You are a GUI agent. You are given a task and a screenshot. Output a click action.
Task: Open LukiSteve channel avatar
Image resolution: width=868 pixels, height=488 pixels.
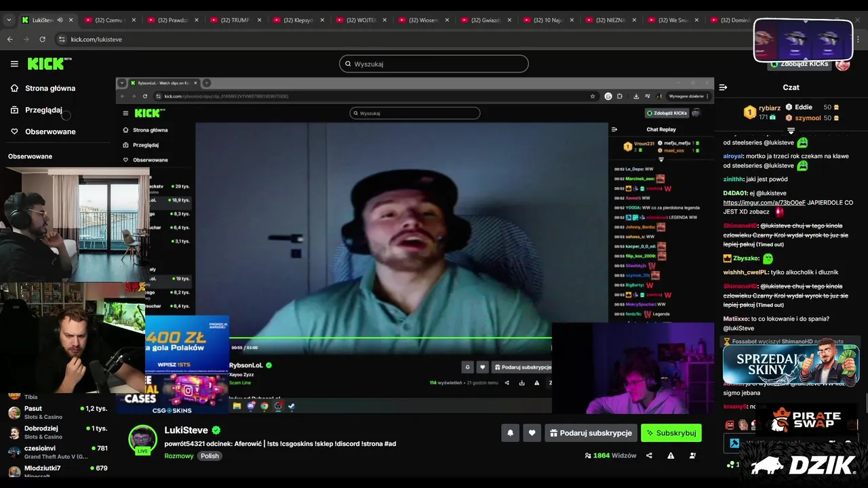pyautogui.click(x=143, y=439)
